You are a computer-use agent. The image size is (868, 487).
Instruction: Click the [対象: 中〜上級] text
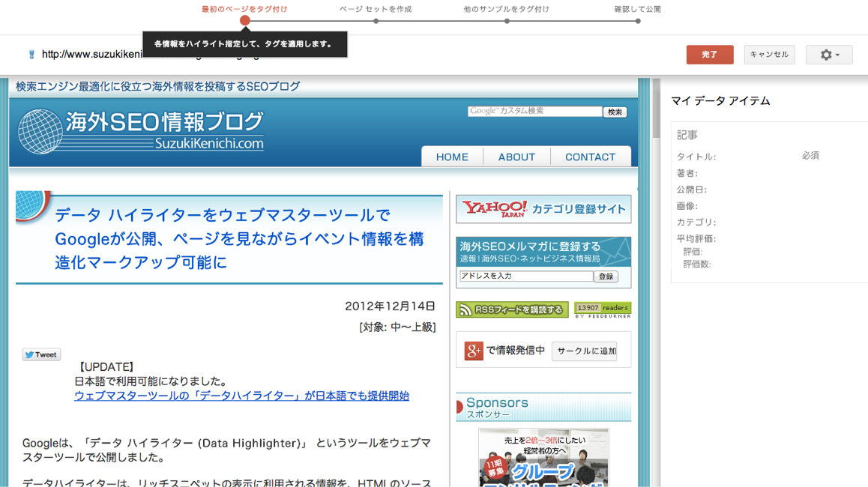point(397,327)
